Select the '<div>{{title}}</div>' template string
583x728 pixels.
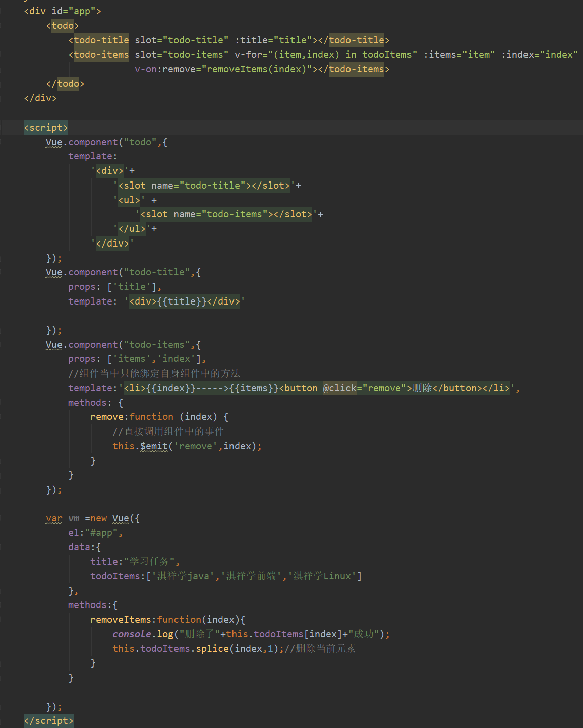coord(185,301)
